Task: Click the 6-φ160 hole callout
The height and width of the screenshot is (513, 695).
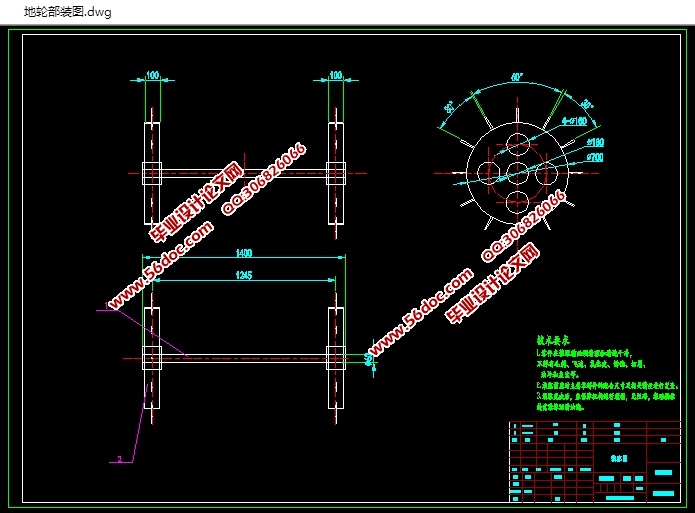Action: (574, 121)
